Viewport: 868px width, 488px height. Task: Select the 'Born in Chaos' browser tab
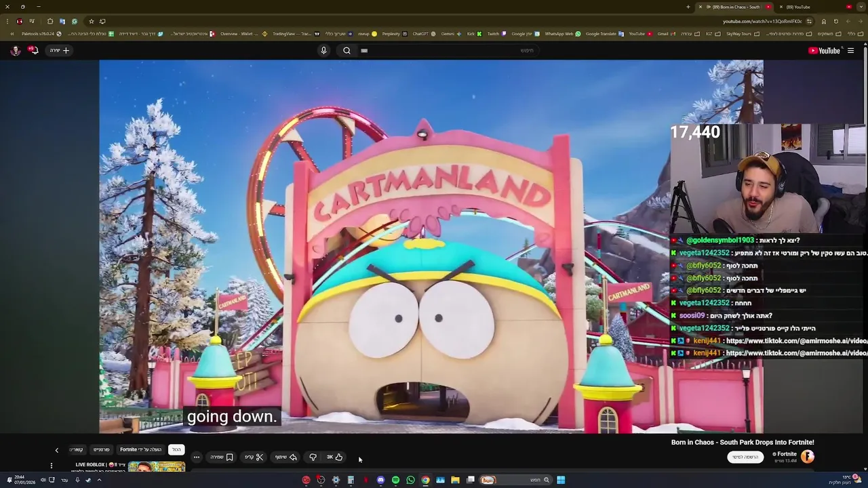pyautogui.click(x=736, y=7)
